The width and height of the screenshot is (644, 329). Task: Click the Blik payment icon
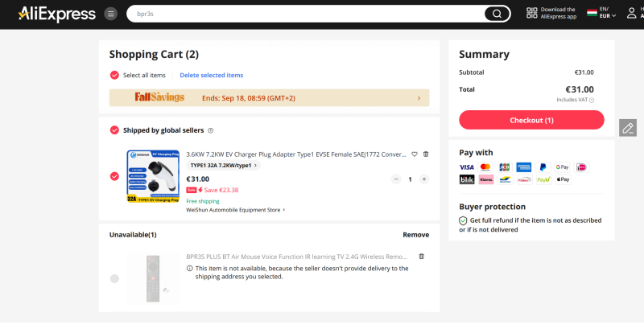[467, 179]
